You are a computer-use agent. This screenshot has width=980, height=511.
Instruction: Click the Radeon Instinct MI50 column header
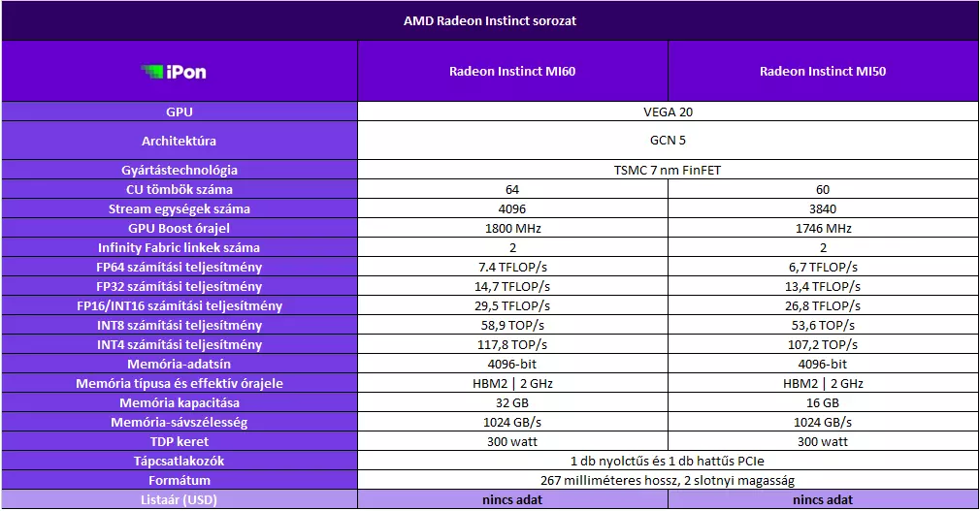tap(823, 71)
